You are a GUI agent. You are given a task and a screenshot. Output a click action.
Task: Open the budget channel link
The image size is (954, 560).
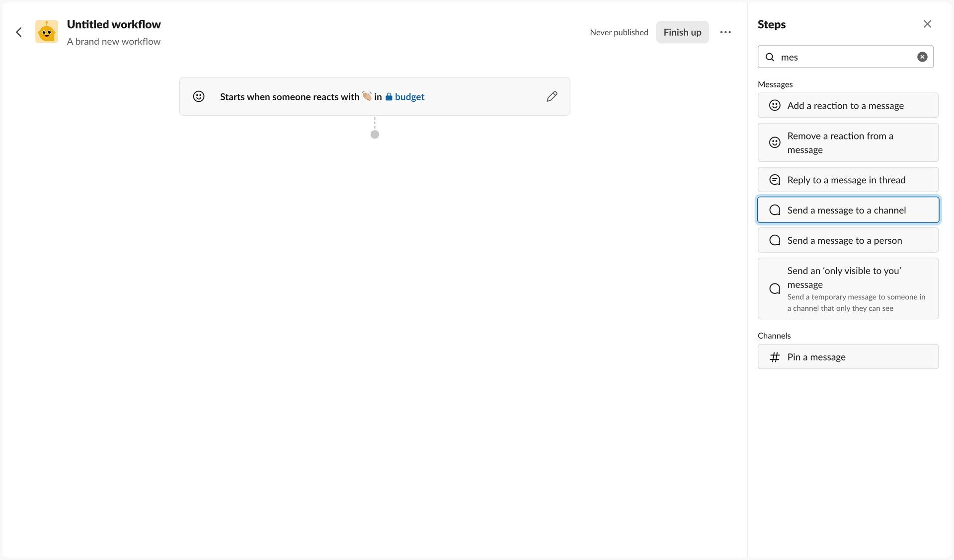point(408,97)
